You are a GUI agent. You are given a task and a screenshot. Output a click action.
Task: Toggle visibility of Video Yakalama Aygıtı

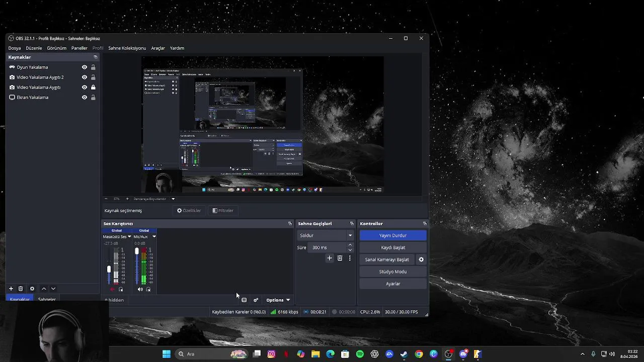click(x=85, y=87)
